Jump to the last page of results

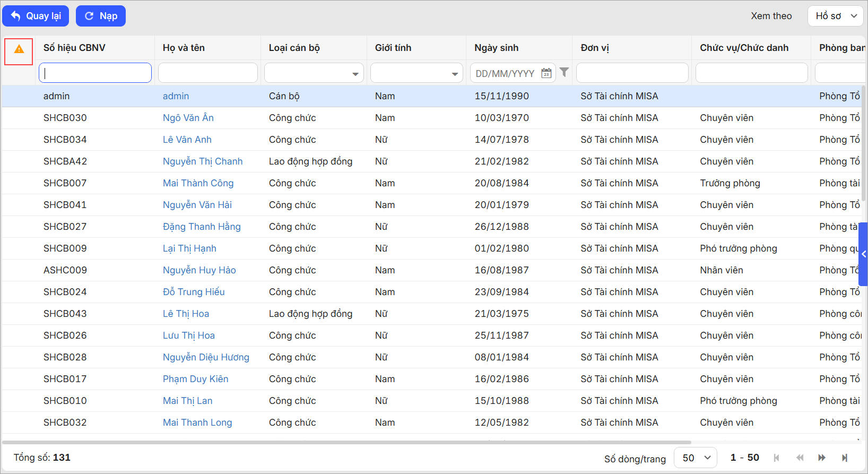845,458
